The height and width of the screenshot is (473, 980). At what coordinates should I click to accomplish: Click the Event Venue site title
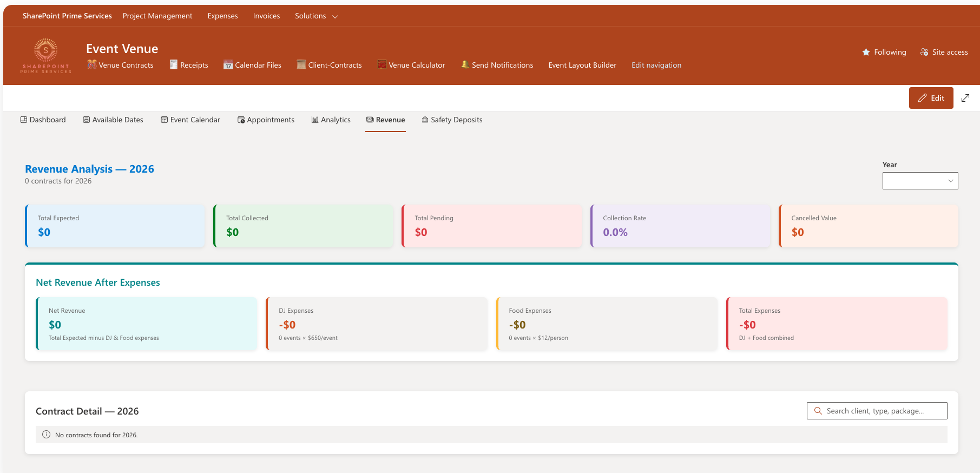click(122, 49)
